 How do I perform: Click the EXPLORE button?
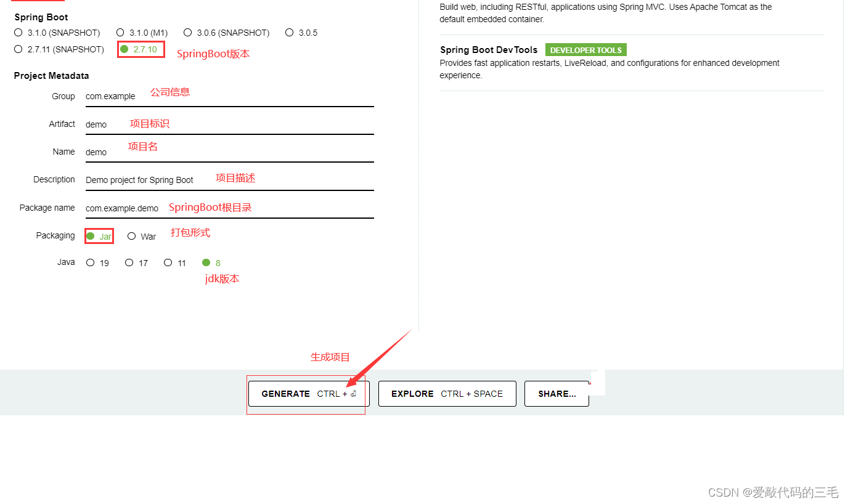click(x=447, y=394)
